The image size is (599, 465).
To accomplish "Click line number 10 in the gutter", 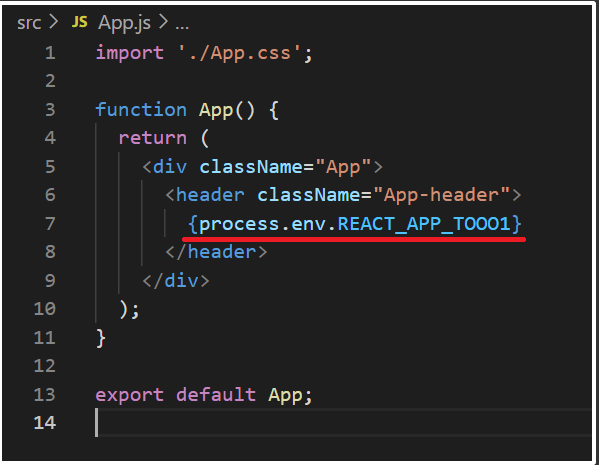I will pos(45,309).
